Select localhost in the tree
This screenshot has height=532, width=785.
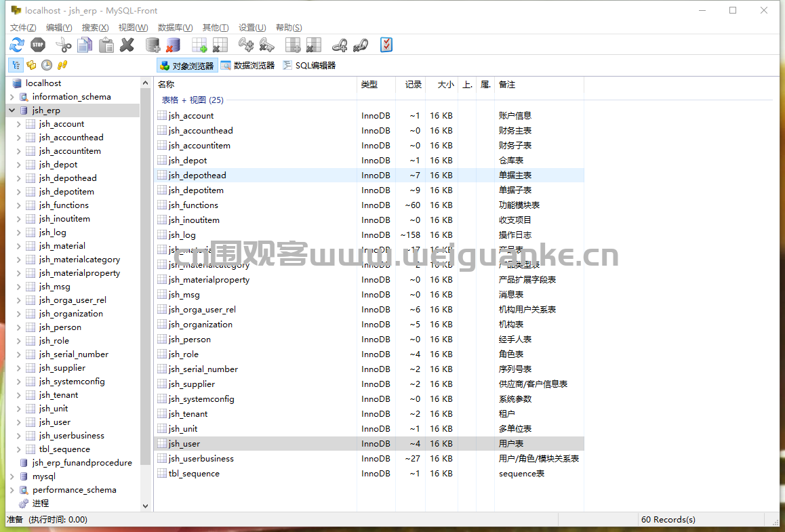[x=43, y=83]
